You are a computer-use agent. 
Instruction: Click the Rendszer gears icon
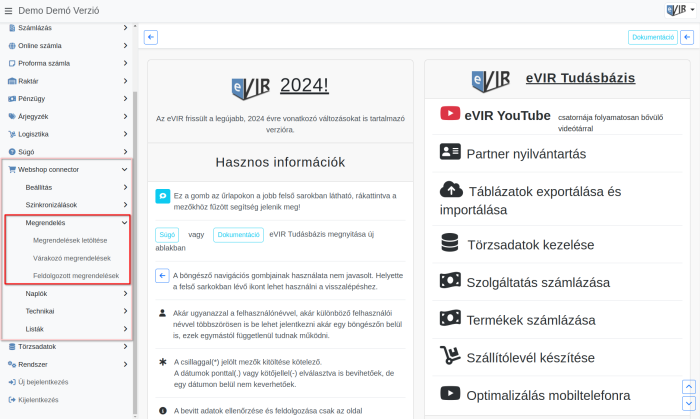coord(12,365)
